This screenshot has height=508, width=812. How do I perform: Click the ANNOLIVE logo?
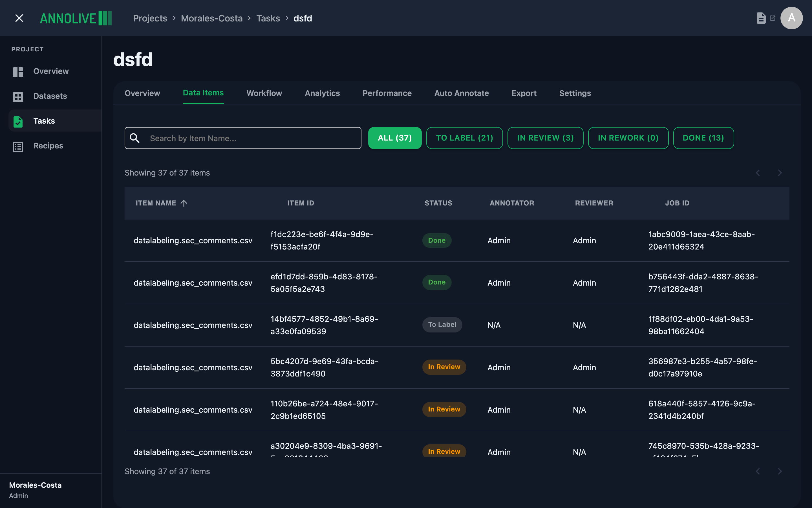(76, 18)
